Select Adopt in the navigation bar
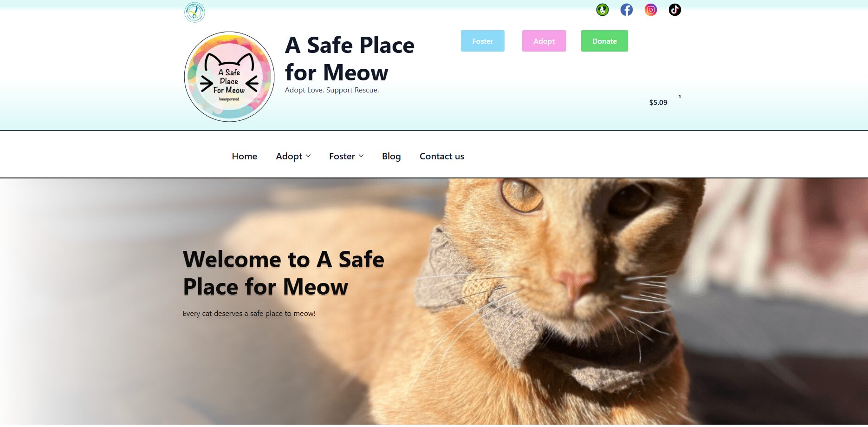Image resolution: width=868 pixels, height=427 pixels. tap(289, 156)
